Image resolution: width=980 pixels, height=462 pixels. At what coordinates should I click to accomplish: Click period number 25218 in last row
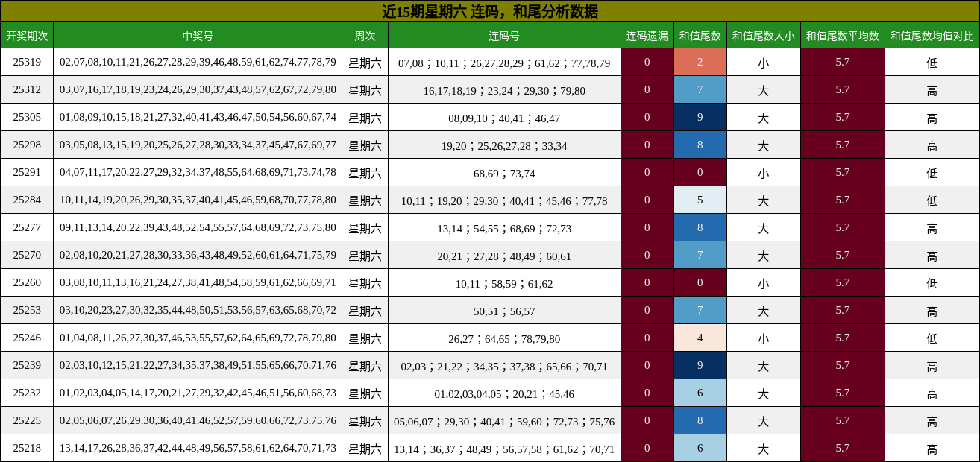[28, 449]
